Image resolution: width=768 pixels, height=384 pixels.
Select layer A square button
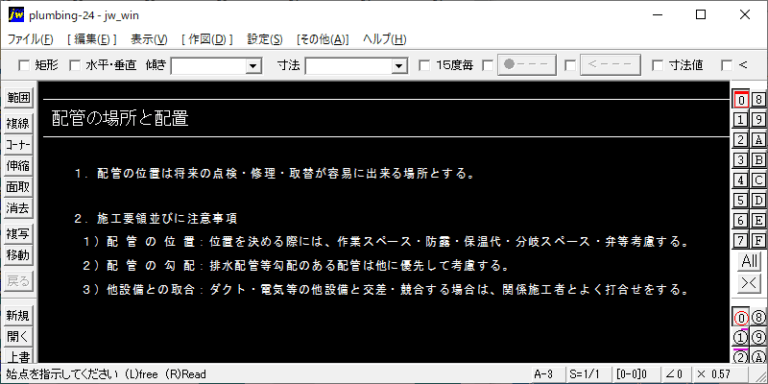[758, 140]
